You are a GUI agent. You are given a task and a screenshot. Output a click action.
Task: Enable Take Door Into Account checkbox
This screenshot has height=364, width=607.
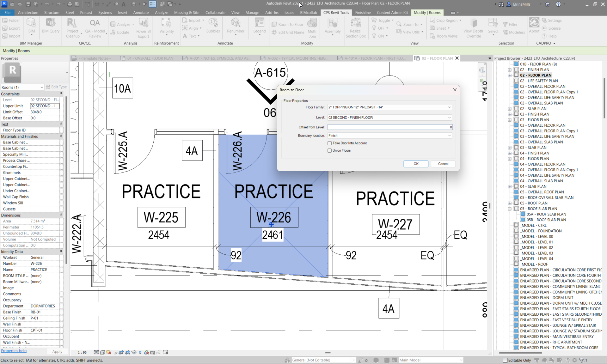pos(330,143)
